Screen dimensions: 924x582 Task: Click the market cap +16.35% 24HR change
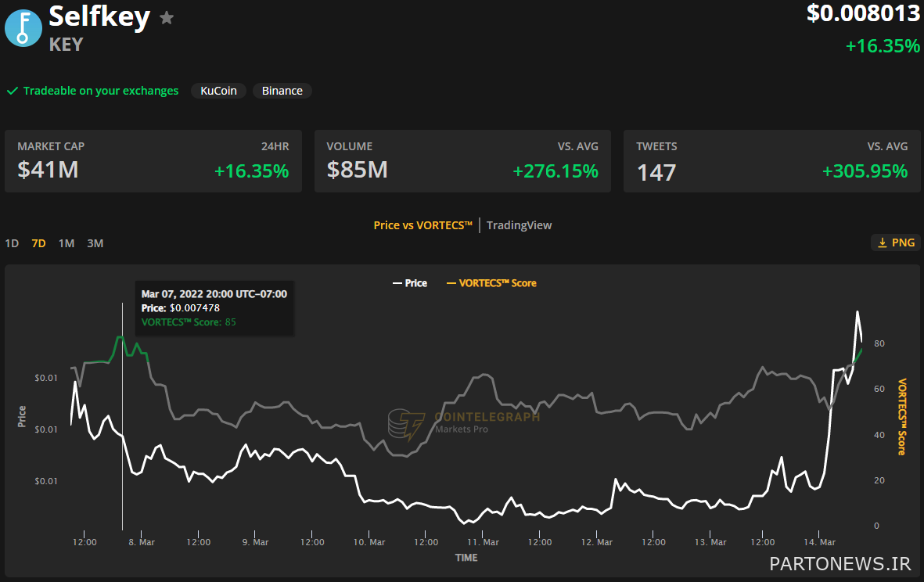(252, 171)
